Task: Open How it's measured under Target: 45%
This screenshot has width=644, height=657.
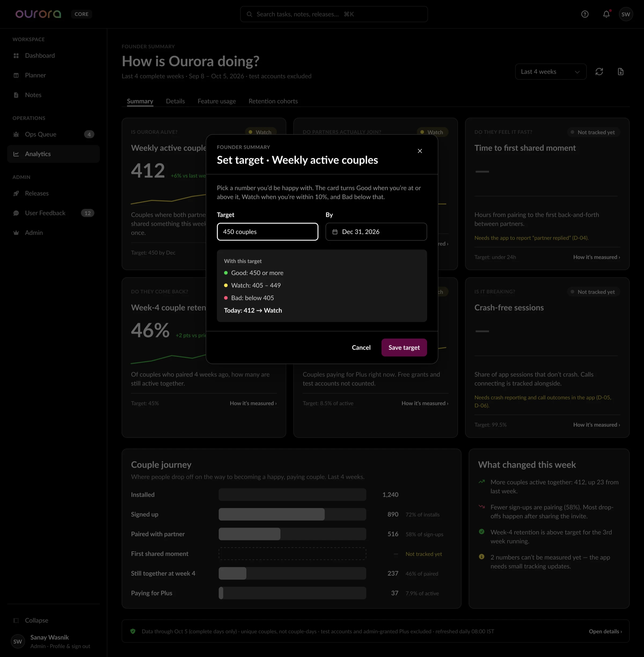Action: coord(253,403)
